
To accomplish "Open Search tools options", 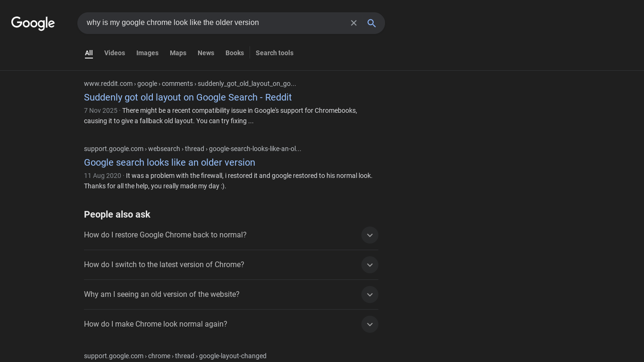I will 275,53.
